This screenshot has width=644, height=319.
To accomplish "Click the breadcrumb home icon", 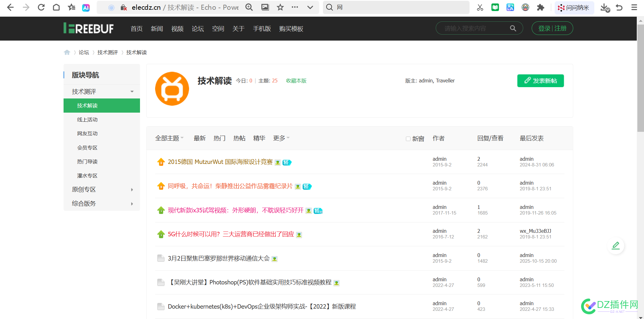I will (x=67, y=52).
